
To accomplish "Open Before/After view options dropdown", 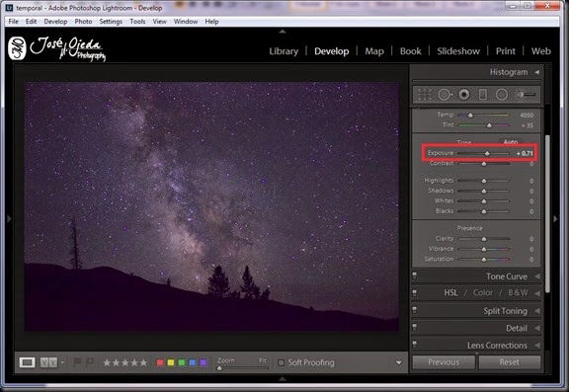I will pyautogui.click(x=62, y=362).
